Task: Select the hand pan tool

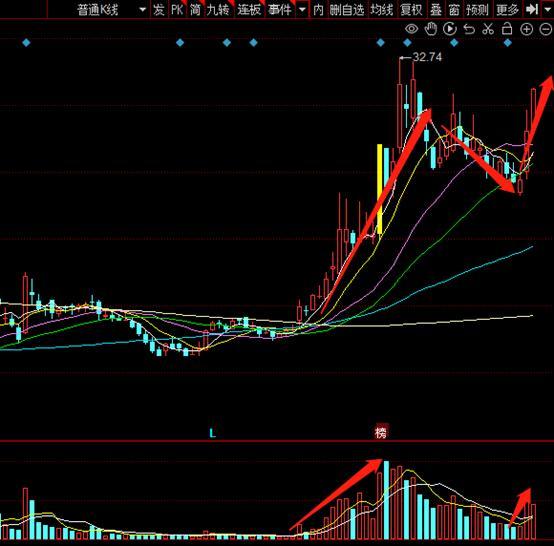Action: tap(431, 29)
